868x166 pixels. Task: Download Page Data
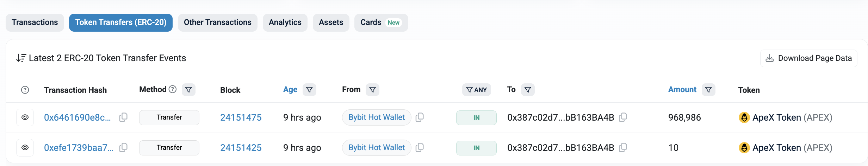click(809, 58)
